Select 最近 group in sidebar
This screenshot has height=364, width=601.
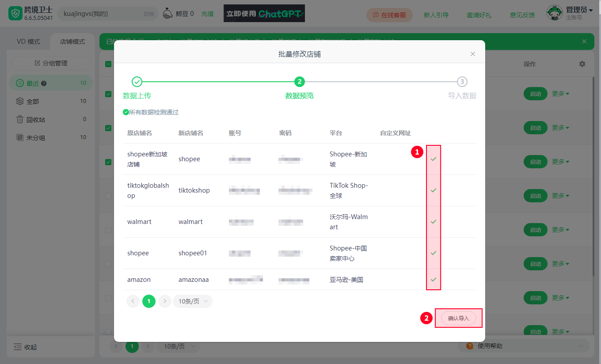51,83
